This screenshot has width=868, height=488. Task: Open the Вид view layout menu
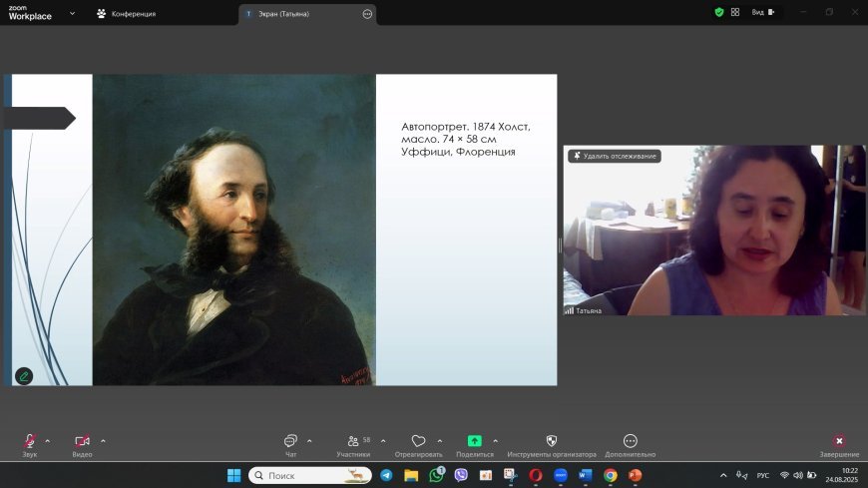pos(763,12)
